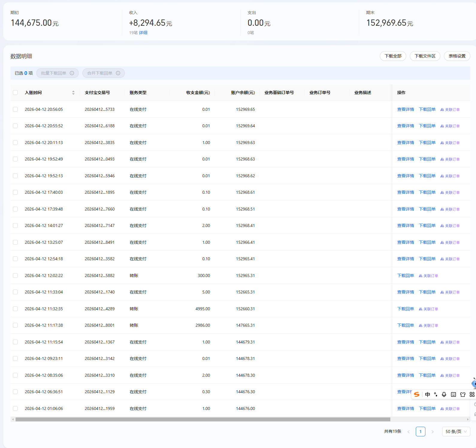Viewport: 476px width, 448px height.
Task: Click the 下载全部 button
Action: point(393,56)
